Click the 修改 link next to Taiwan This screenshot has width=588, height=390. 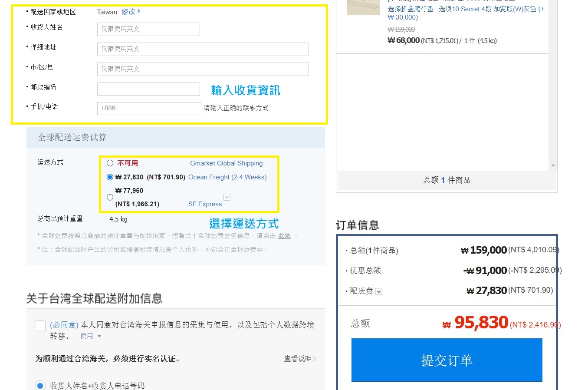(x=130, y=12)
